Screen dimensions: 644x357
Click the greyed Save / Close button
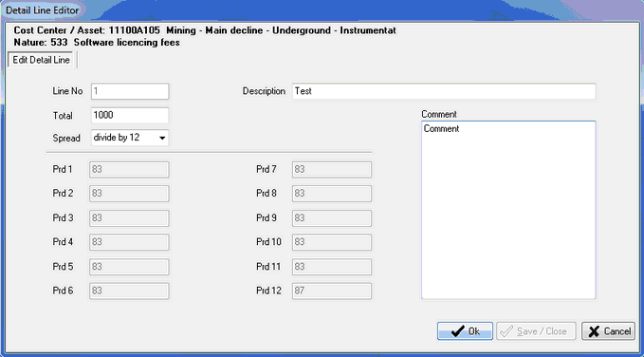536,331
